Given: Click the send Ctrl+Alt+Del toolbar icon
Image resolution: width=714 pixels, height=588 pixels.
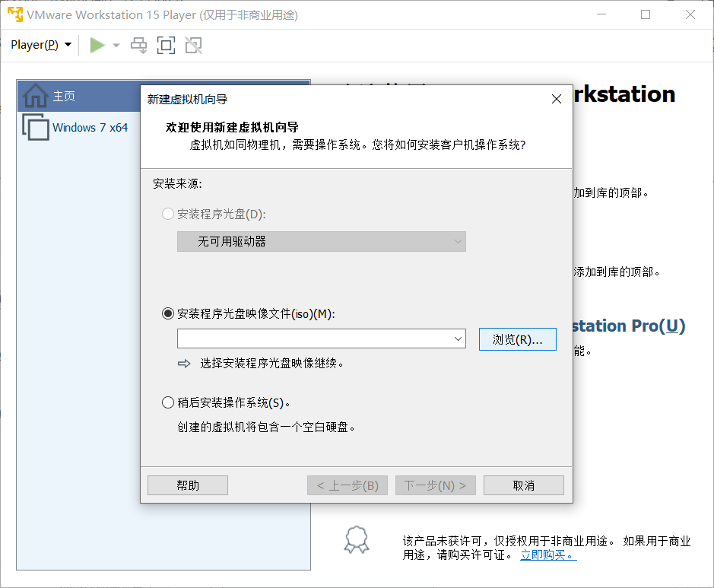Looking at the screenshot, I should click(x=138, y=45).
